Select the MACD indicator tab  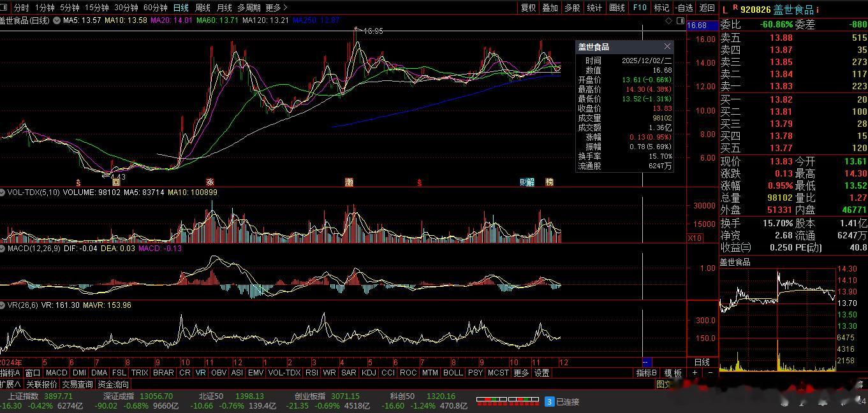tap(56, 373)
